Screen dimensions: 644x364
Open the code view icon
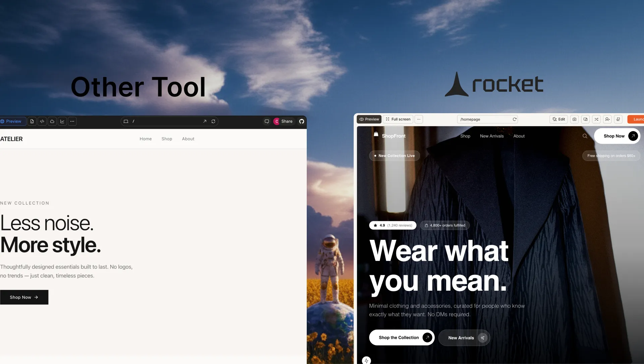point(42,122)
